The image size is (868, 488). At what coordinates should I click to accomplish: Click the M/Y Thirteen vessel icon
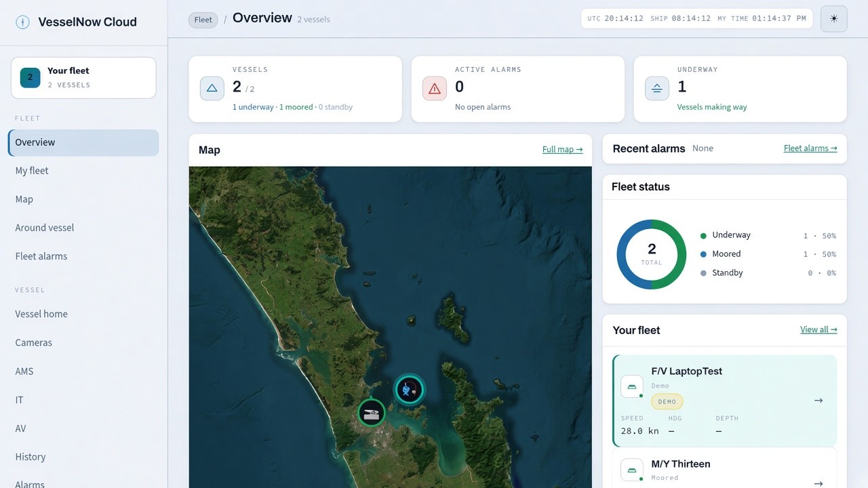point(632,469)
